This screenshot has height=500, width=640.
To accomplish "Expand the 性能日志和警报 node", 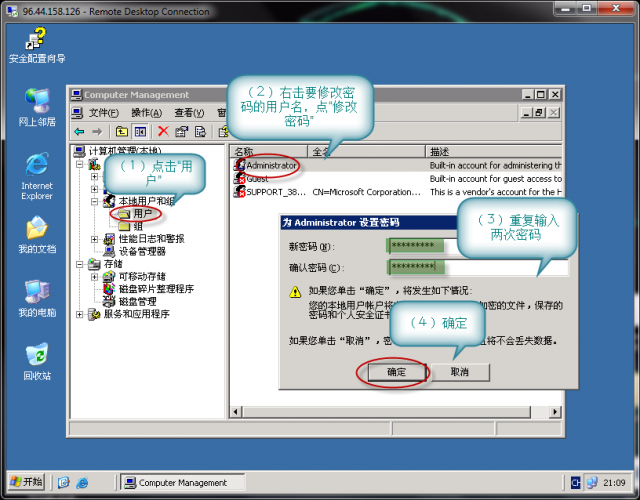I will pyautogui.click(x=95, y=239).
